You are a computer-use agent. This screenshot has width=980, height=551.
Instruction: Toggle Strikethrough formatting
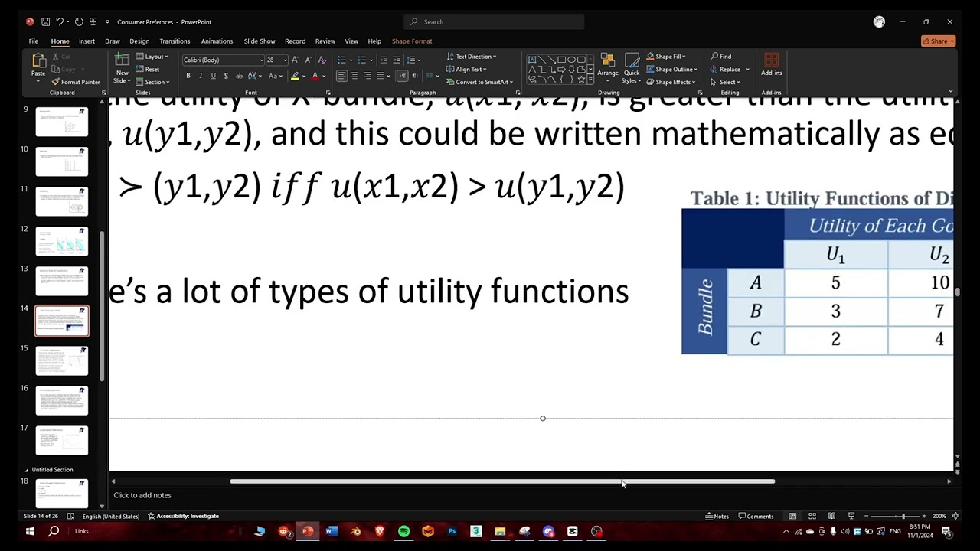(x=239, y=76)
